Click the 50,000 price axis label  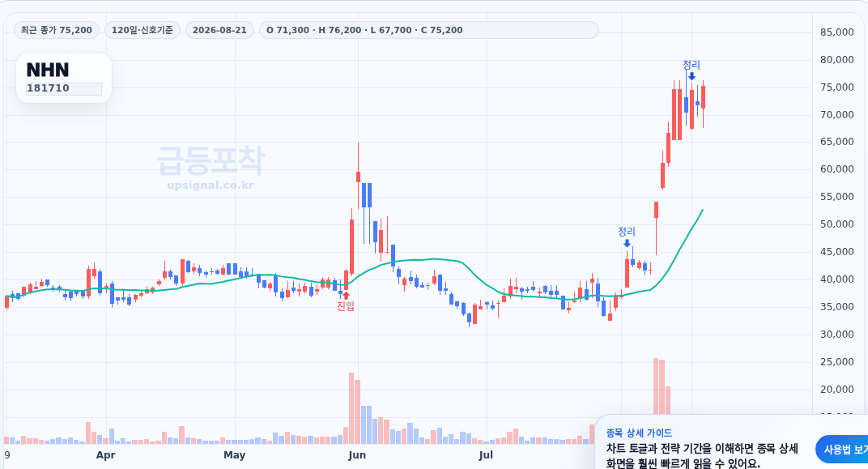836,224
